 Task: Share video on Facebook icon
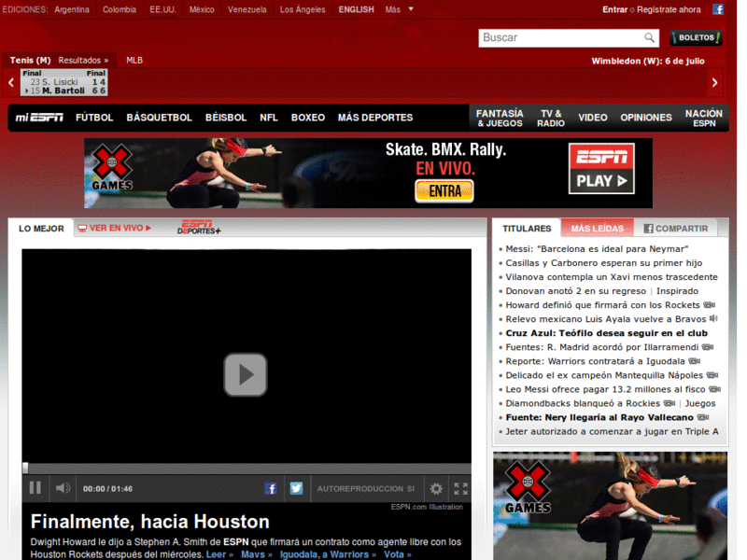271,488
